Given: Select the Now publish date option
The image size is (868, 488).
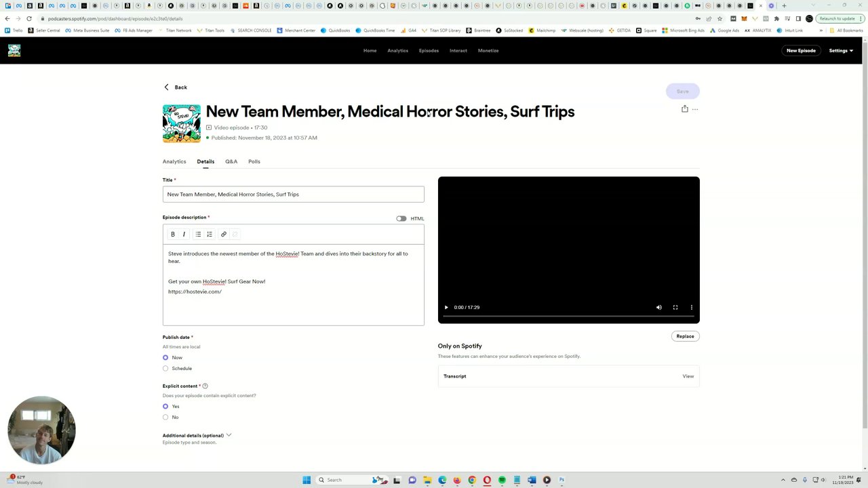Looking at the screenshot, I should [x=165, y=358].
